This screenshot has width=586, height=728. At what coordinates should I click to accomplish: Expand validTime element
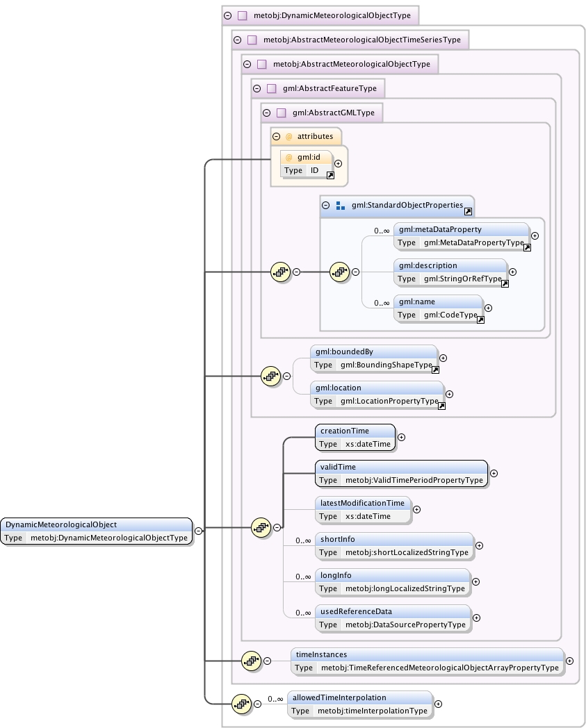(494, 473)
